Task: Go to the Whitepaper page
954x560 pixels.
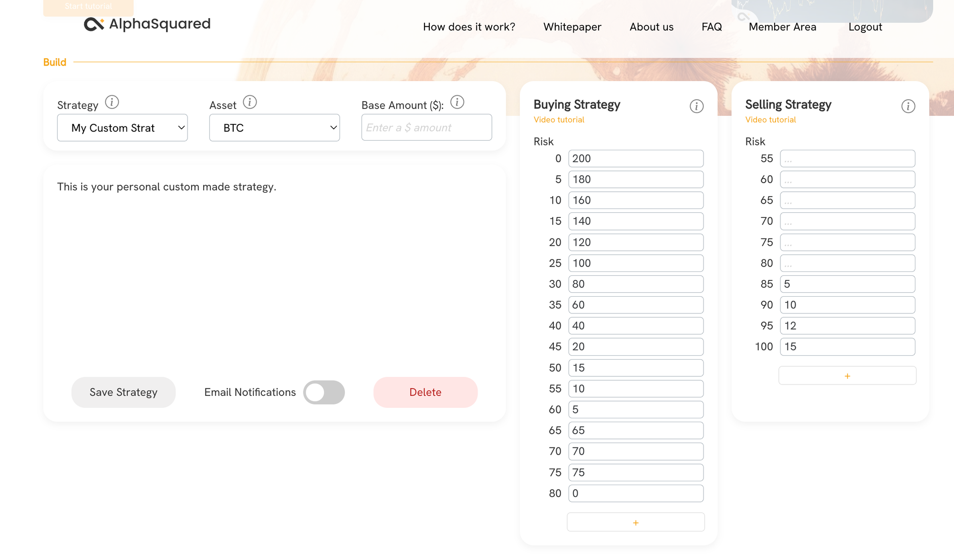Action: [572, 27]
